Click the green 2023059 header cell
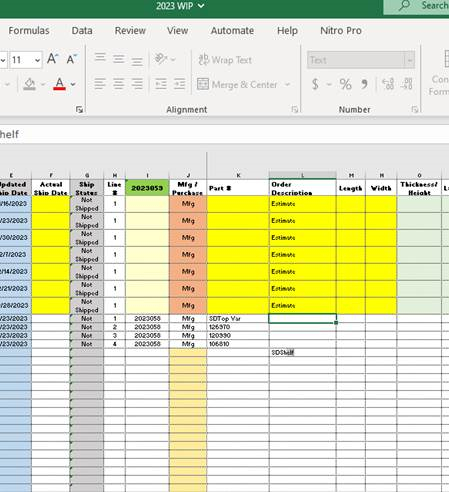The width and height of the screenshot is (449, 492). (147, 188)
